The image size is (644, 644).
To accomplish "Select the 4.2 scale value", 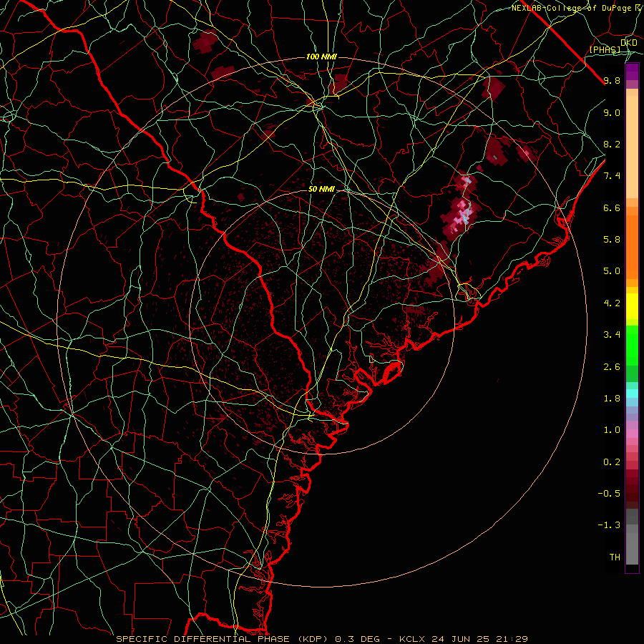I will point(612,303).
